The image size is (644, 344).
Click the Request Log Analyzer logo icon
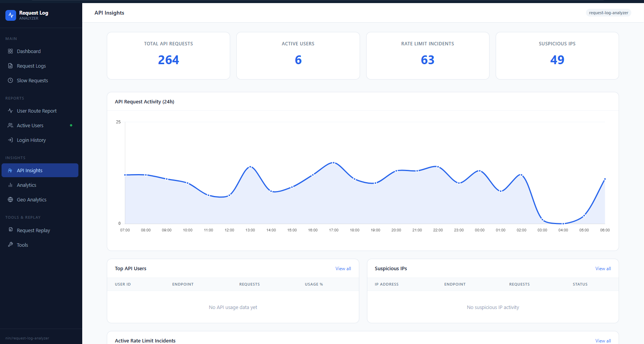[11, 15]
